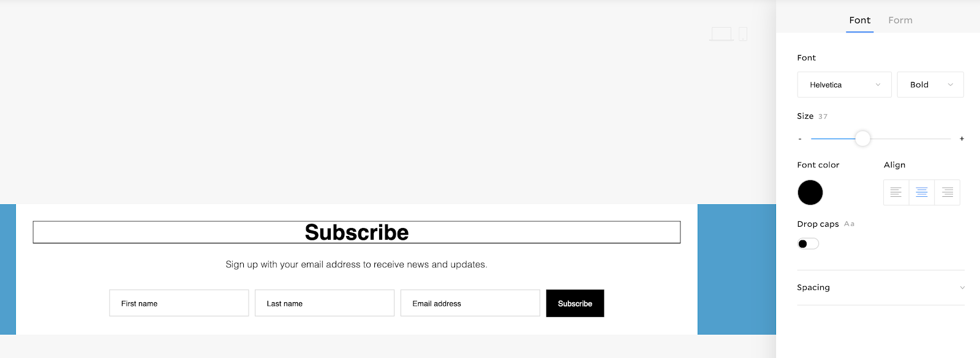Click the font size slider handle
The height and width of the screenshot is (358, 980).
(862, 139)
